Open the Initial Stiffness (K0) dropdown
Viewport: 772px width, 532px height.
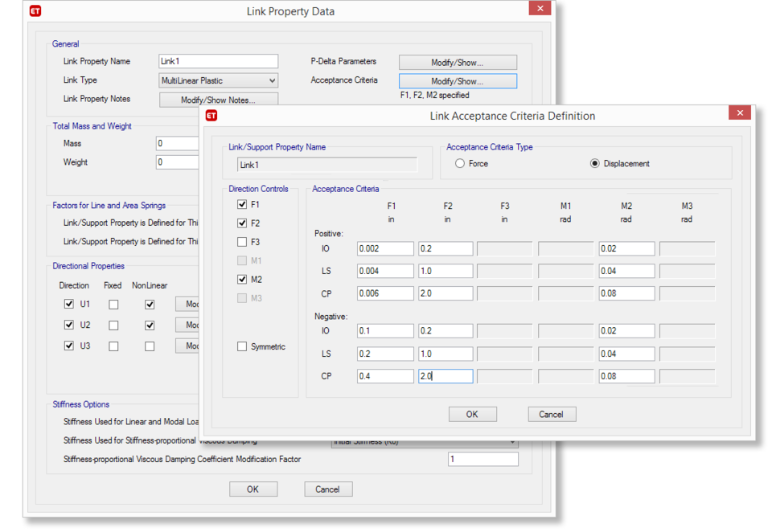[x=513, y=441]
